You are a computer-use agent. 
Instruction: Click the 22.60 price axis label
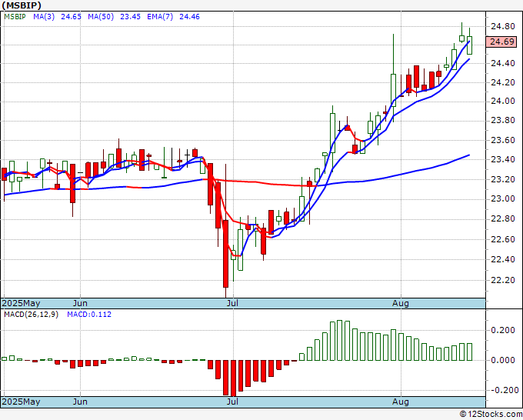coord(503,239)
